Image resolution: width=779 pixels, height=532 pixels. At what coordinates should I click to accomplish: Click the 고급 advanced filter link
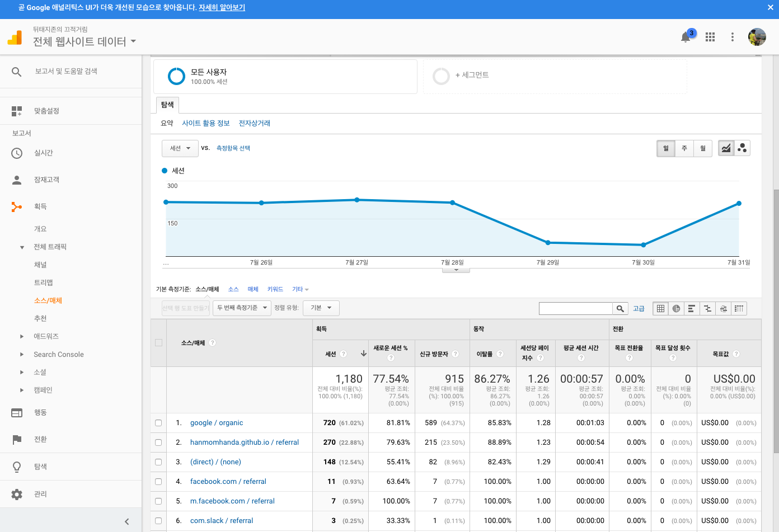tap(639, 309)
